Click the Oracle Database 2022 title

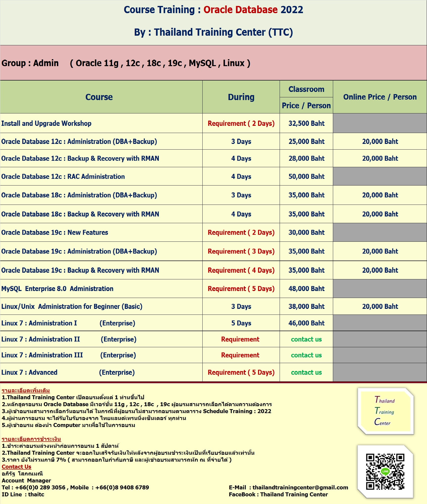coord(253,10)
